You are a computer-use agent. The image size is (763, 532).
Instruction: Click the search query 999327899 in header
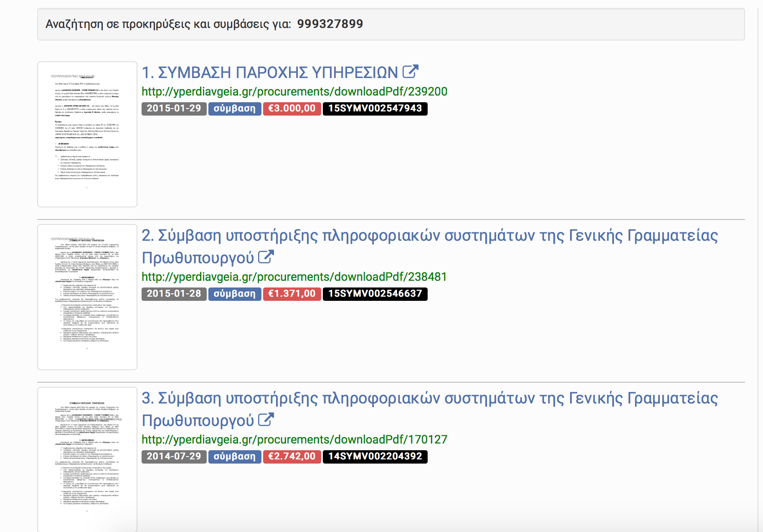point(330,24)
